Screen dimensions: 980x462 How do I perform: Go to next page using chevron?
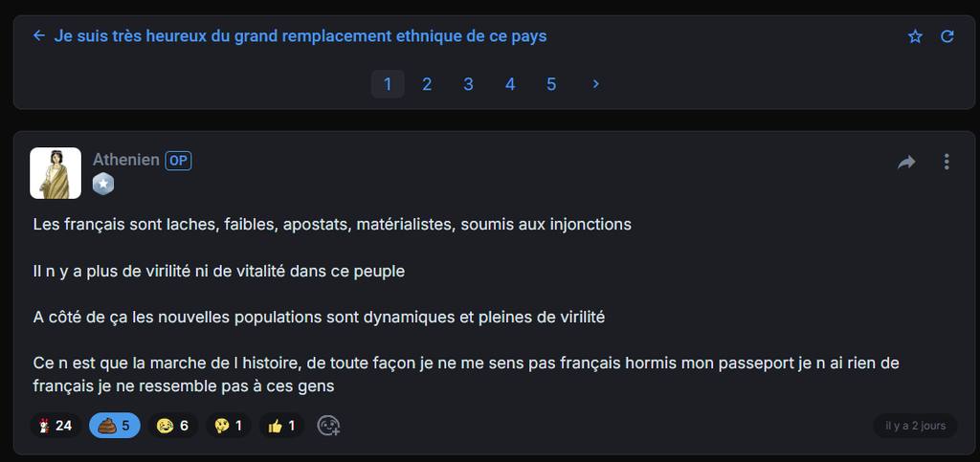click(596, 84)
